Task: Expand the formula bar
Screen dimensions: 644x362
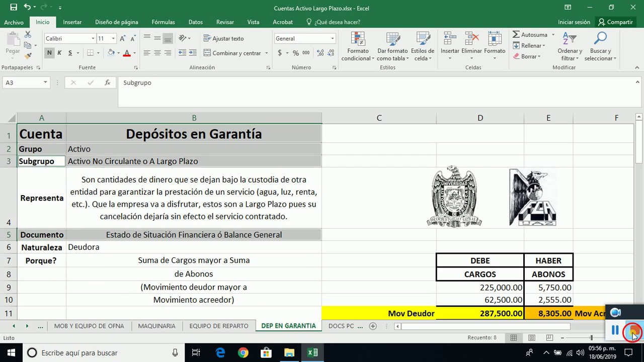Action: click(x=637, y=82)
